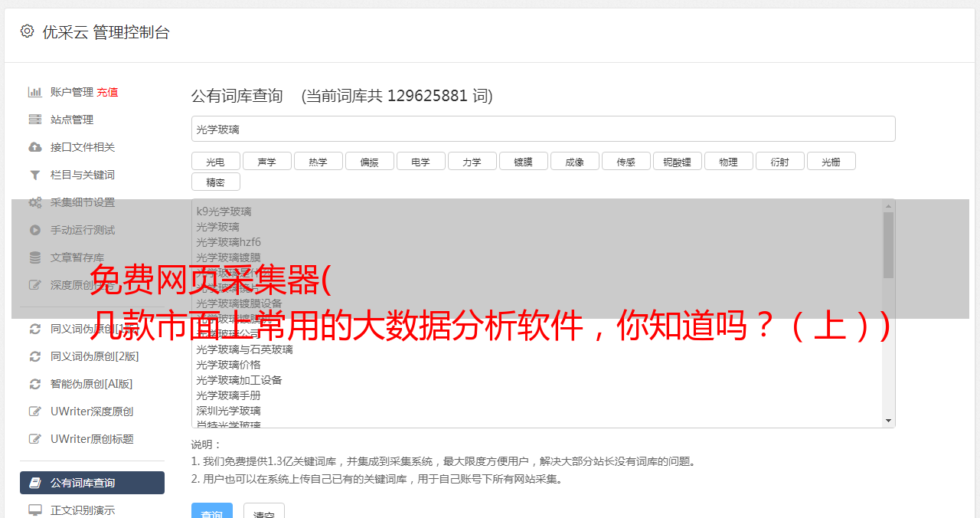Open 手动运行测试 sidebar entry
Screen dimensions: 980x518
(x=83, y=230)
